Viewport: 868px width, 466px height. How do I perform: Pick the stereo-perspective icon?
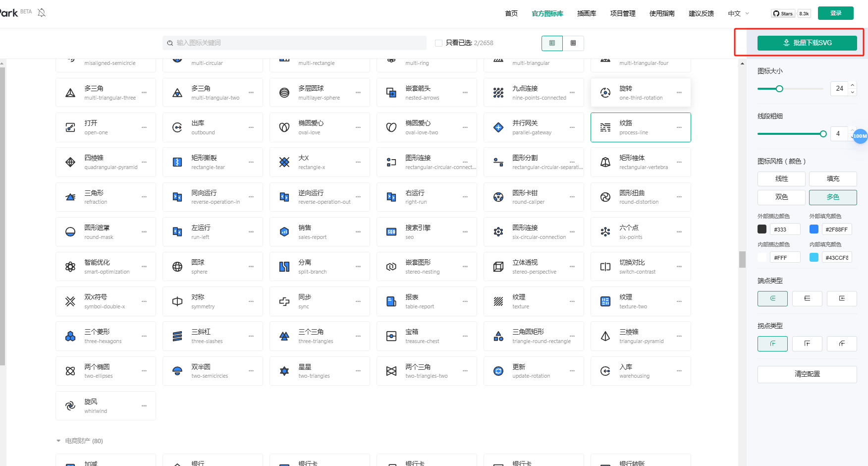point(534,267)
